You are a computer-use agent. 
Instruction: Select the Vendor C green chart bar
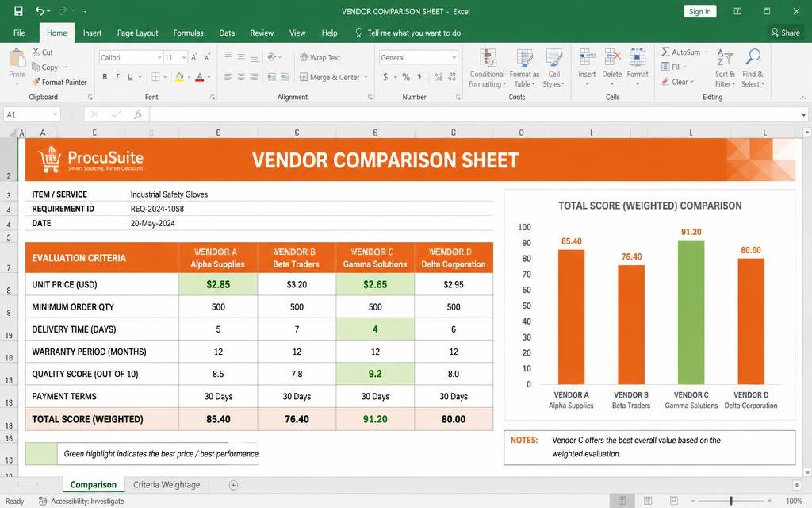point(691,312)
